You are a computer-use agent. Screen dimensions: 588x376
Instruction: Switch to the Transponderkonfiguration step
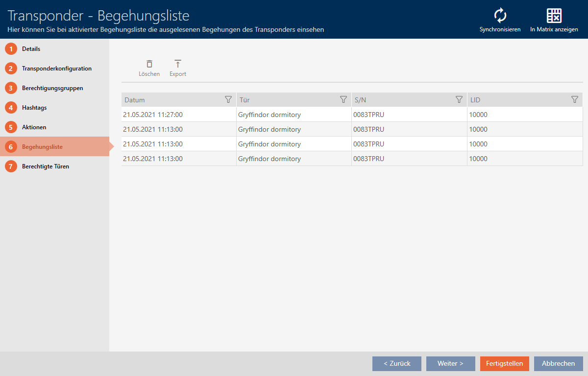[56, 69]
